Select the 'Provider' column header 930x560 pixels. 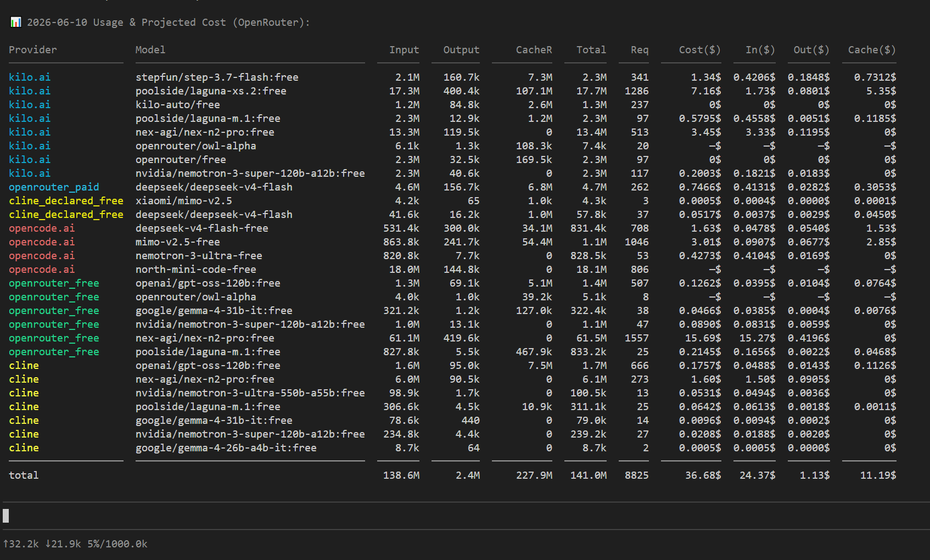click(x=32, y=50)
